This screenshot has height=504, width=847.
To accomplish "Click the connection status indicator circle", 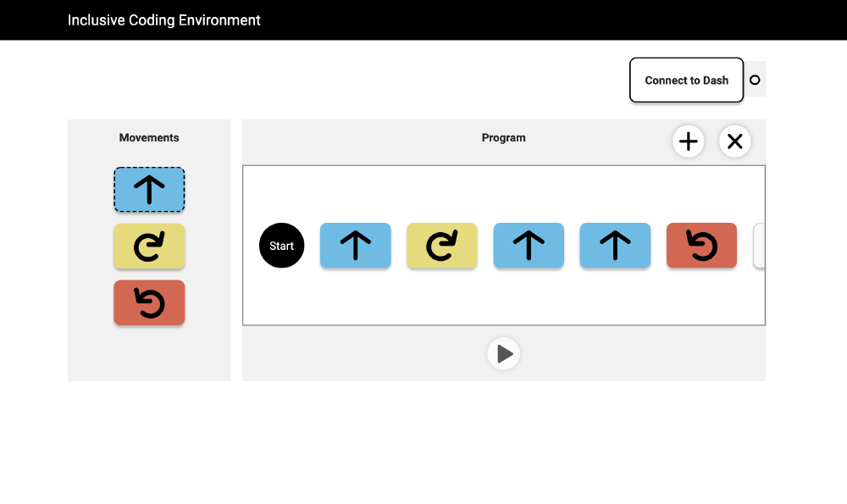I will tap(755, 80).
